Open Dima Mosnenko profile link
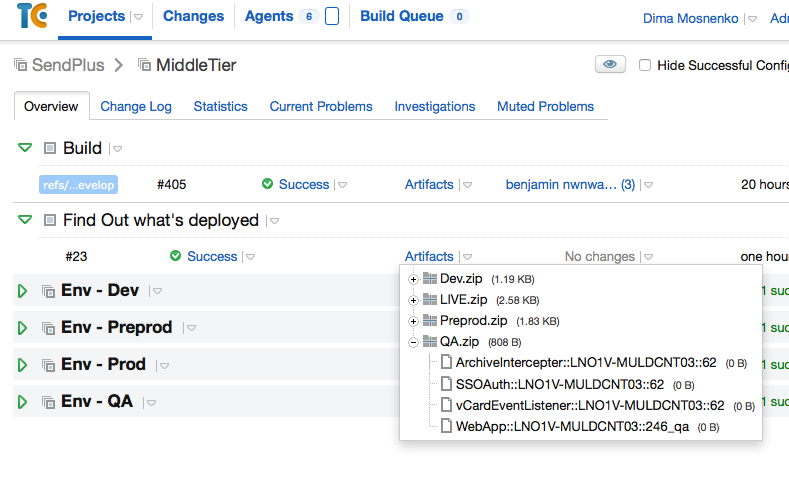This screenshot has width=789, height=491. (690, 19)
